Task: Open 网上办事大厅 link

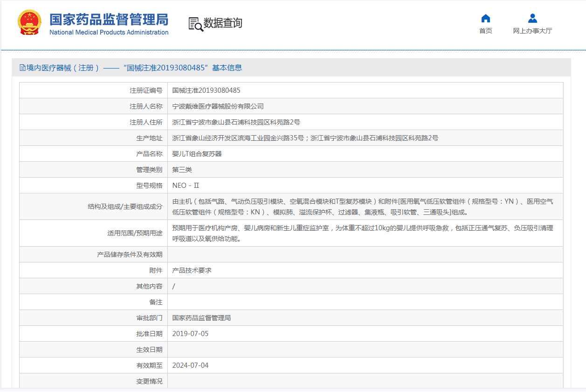Action: tap(532, 31)
